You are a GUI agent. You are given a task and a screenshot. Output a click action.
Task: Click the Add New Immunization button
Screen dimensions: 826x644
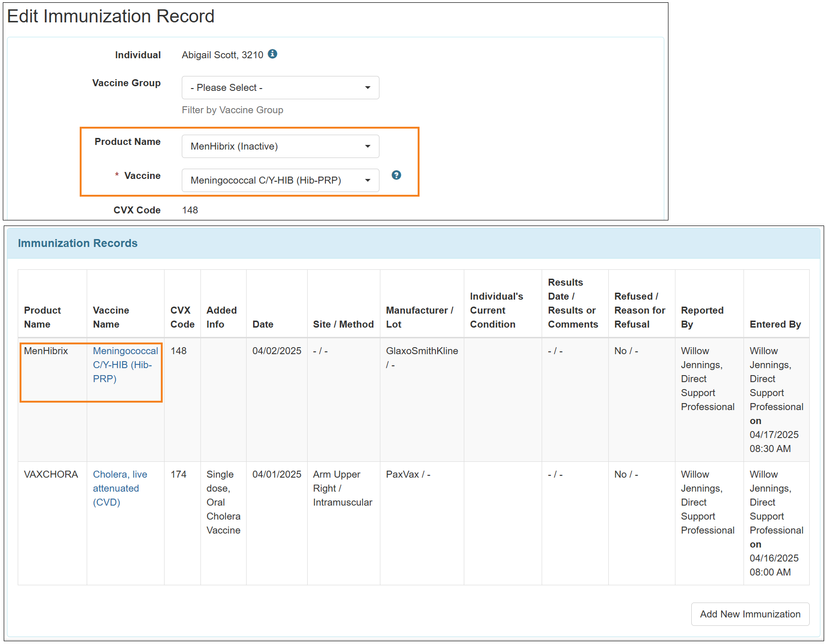[750, 614]
